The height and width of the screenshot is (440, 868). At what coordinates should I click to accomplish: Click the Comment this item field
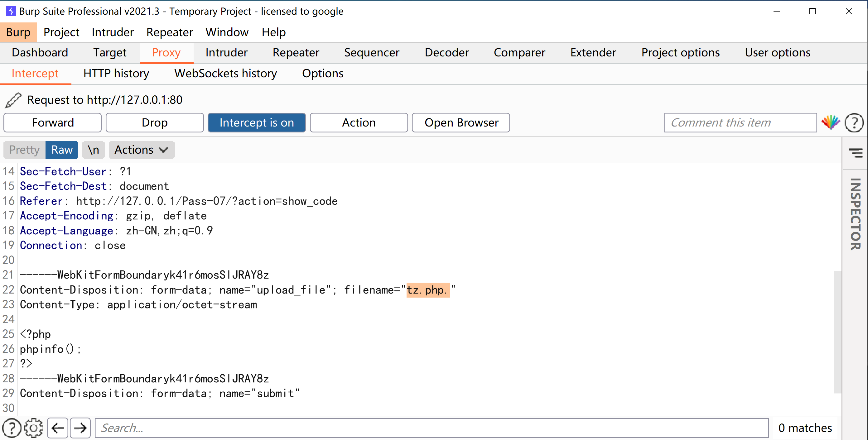[x=740, y=122]
